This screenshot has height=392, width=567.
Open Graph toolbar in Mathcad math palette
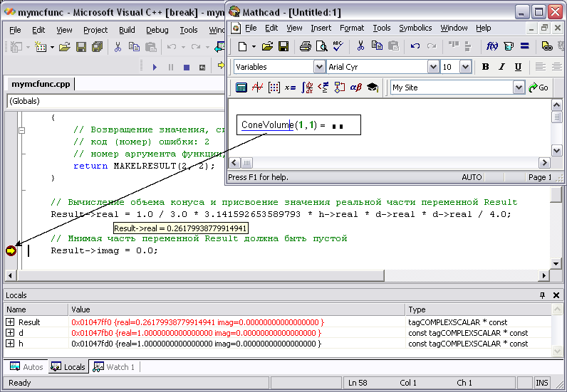coord(257,88)
